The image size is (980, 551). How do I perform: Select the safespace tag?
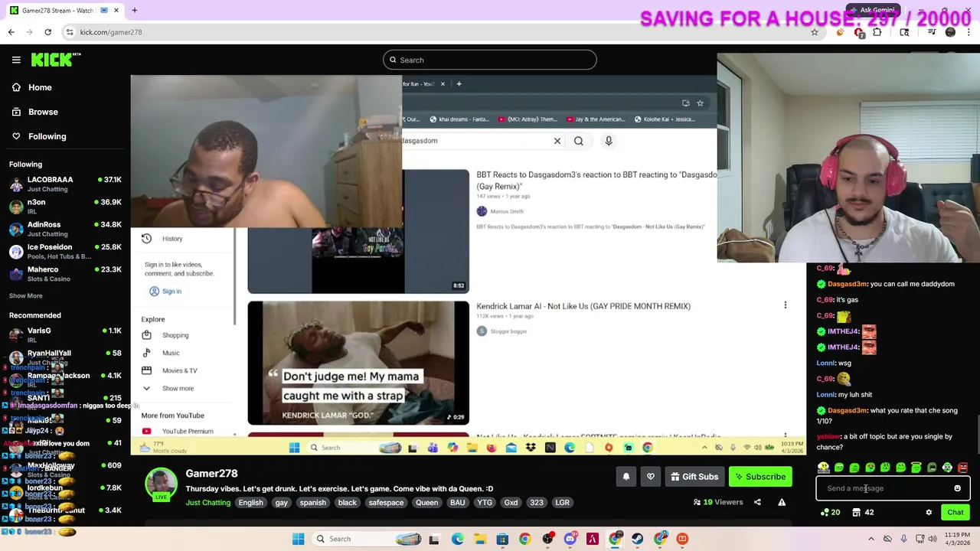(386, 503)
